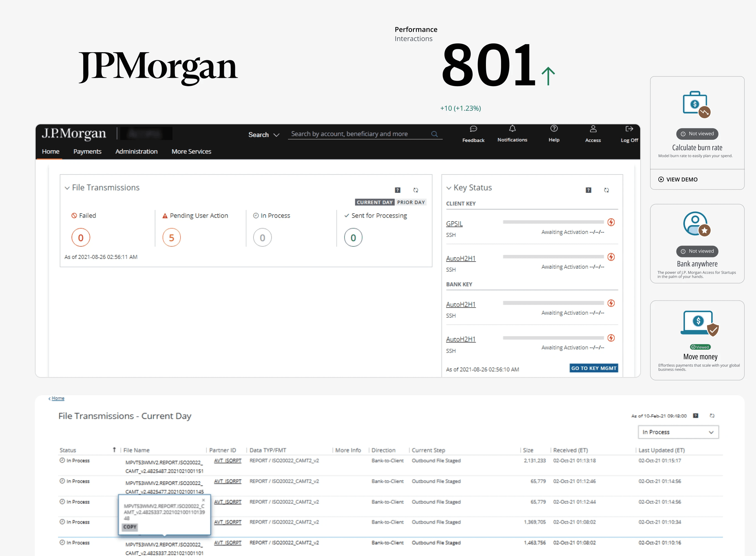Click the account search input field
This screenshot has width=756, height=556.
coord(359,134)
